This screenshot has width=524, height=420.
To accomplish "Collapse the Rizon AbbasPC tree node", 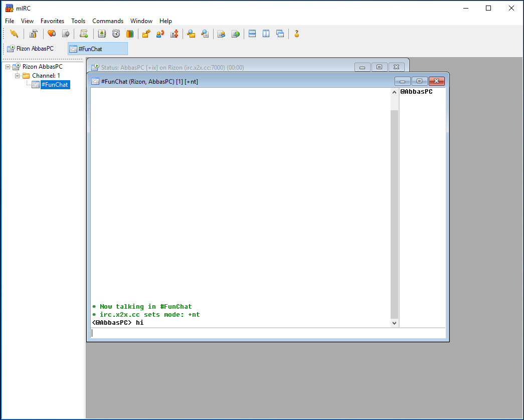I will [8, 67].
